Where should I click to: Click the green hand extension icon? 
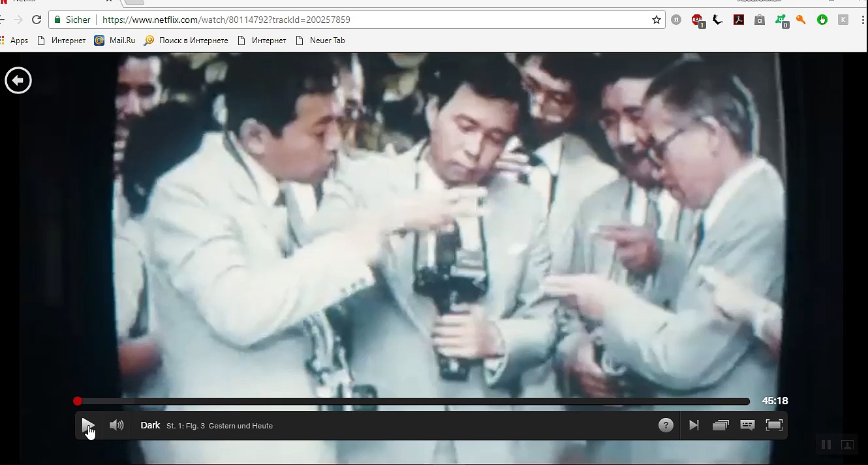pos(822,20)
